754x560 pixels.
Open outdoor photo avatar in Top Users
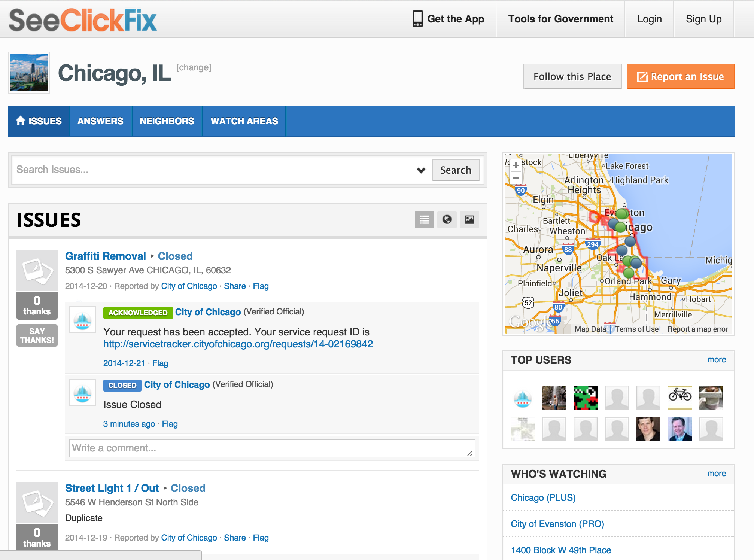554,398
